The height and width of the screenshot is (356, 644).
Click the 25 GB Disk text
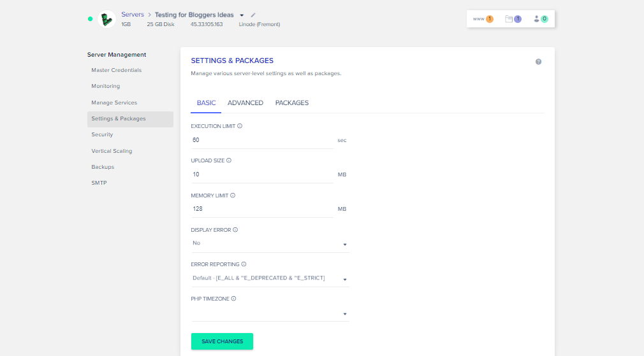[x=161, y=25]
